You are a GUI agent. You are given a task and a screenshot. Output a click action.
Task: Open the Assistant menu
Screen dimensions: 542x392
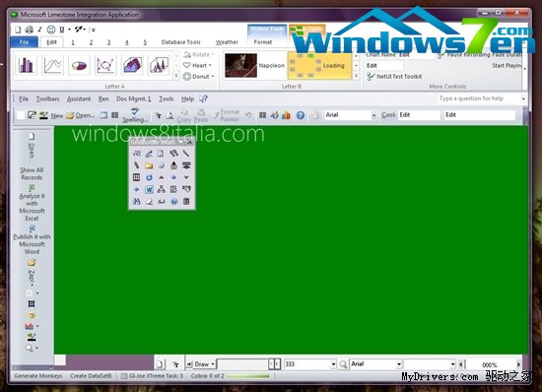pyautogui.click(x=79, y=98)
